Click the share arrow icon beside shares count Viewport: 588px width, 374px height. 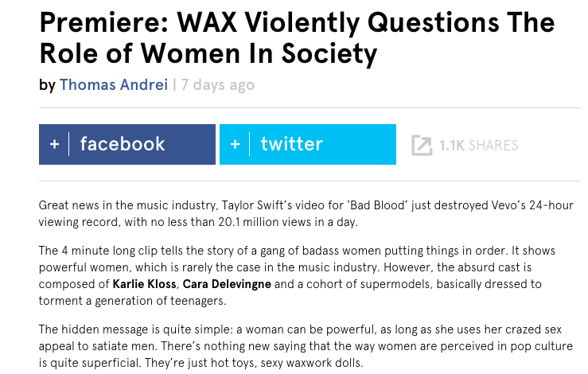click(422, 145)
